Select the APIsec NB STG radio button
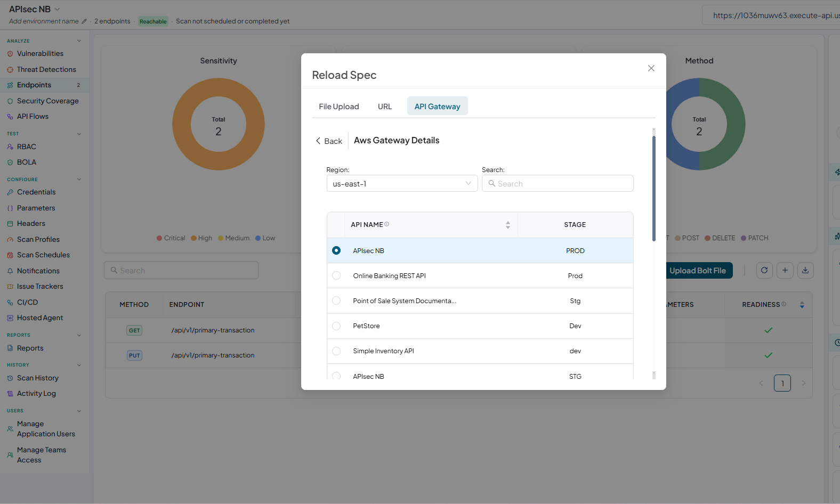 [336, 376]
